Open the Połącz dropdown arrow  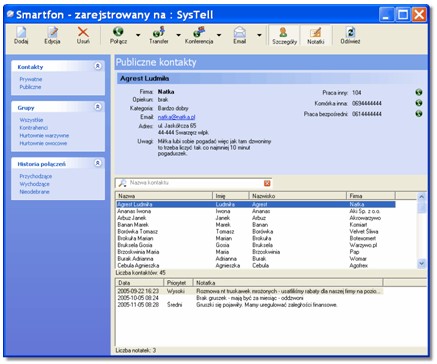click(x=138, y=35)
